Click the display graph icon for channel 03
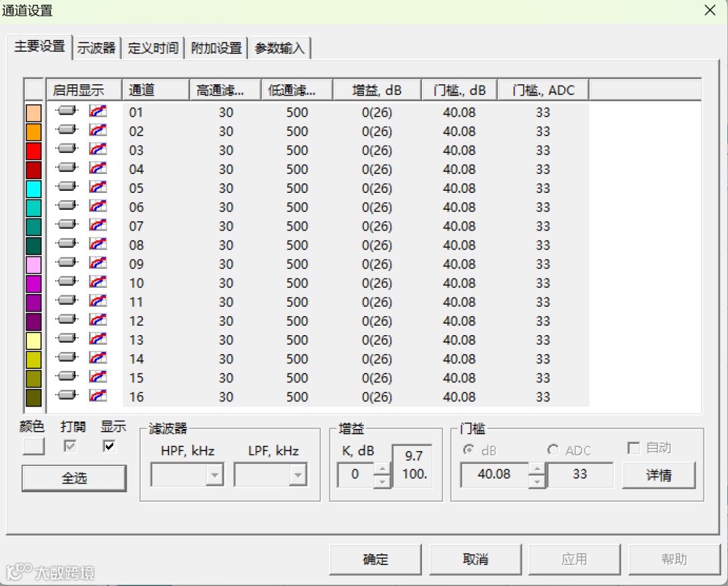 pyautogui.click(x=98, y=148)
